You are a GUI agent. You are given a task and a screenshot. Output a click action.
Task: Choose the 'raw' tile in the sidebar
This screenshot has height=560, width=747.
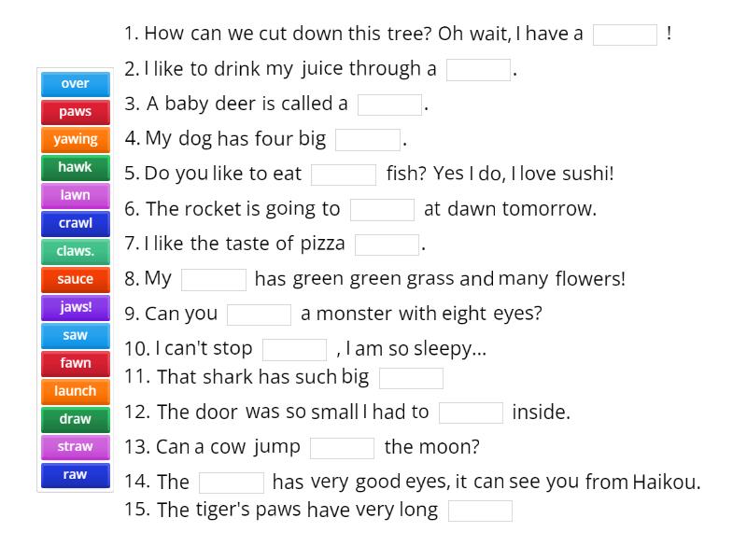[75, 475]
